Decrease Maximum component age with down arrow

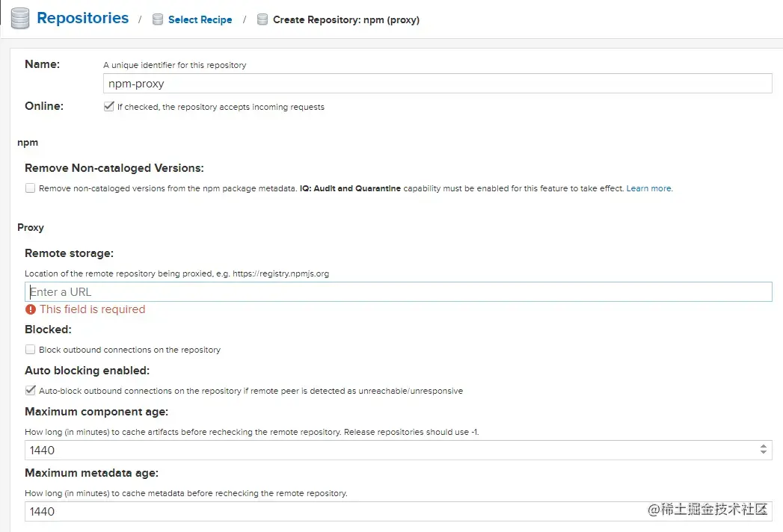(764, 454)
